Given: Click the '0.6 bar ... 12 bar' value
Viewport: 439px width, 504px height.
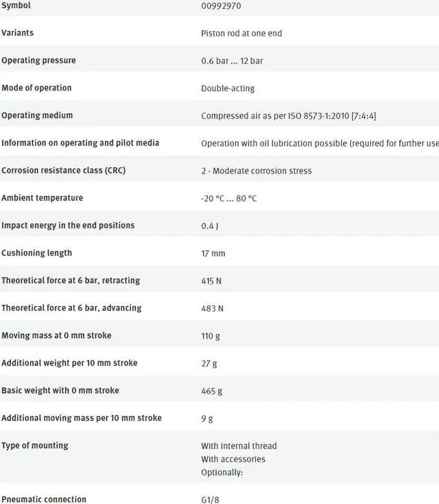Looking at the screenshot, I should click(232, 61).
